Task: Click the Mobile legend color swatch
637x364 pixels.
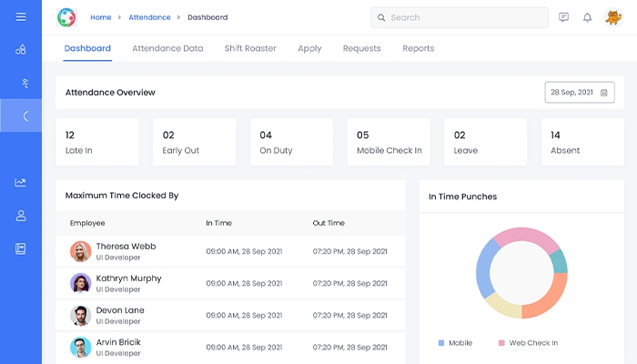Action: [441, 343]
